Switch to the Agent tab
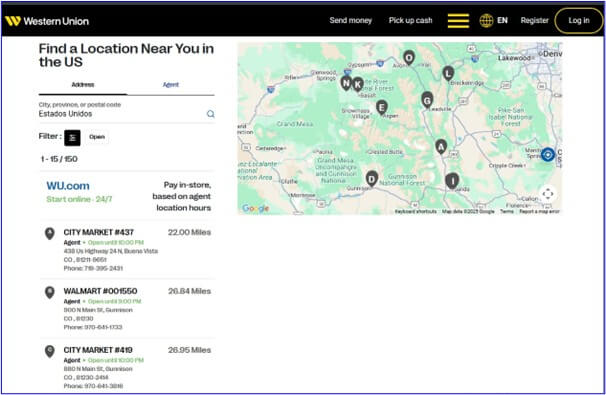 coord(170,85)
